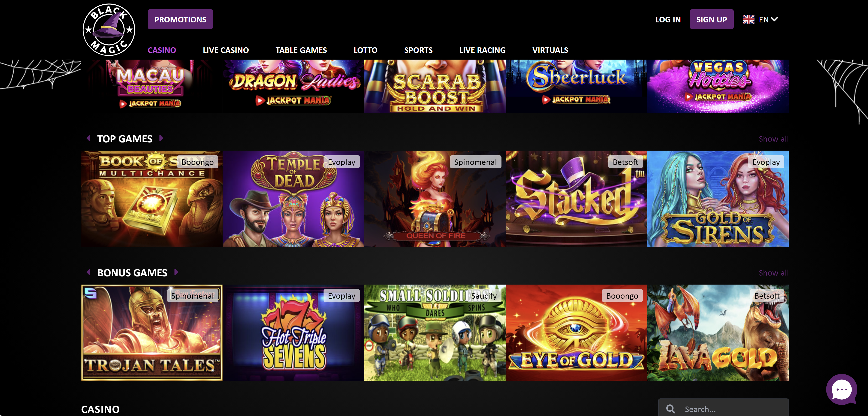Viewport: 868px width, 416px height.
Task: Advance Top Games with right arrow
Action: coord(161,138)
